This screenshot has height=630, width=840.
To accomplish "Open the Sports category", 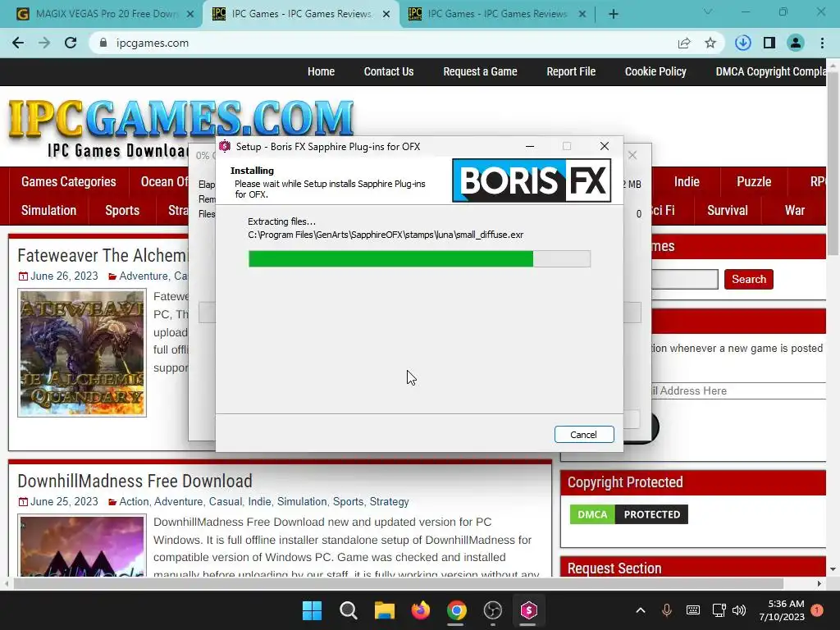I will tap(122, 211).
